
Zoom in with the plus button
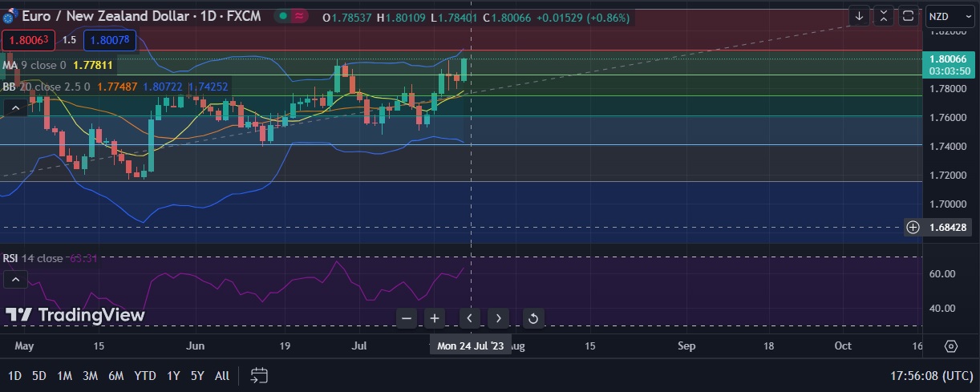click(x=435, y=318)
